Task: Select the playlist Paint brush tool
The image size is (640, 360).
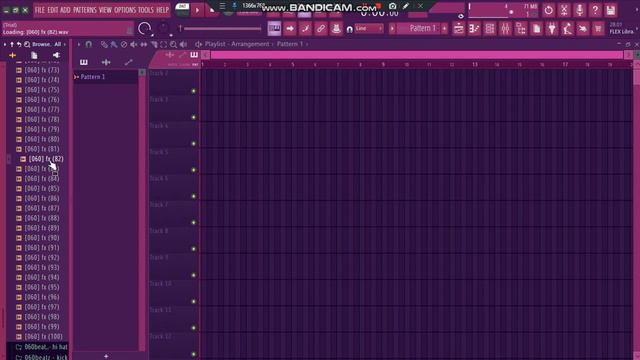Action: [x=114, y=44]
